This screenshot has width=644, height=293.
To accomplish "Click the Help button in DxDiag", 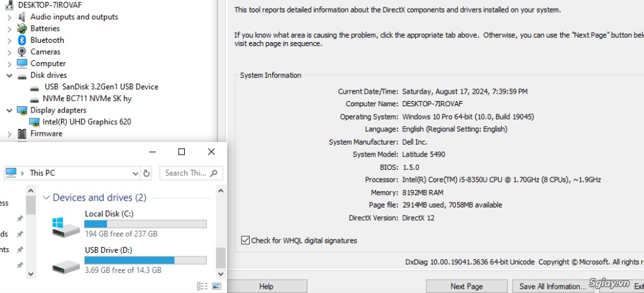I will [x=266, y=286].
